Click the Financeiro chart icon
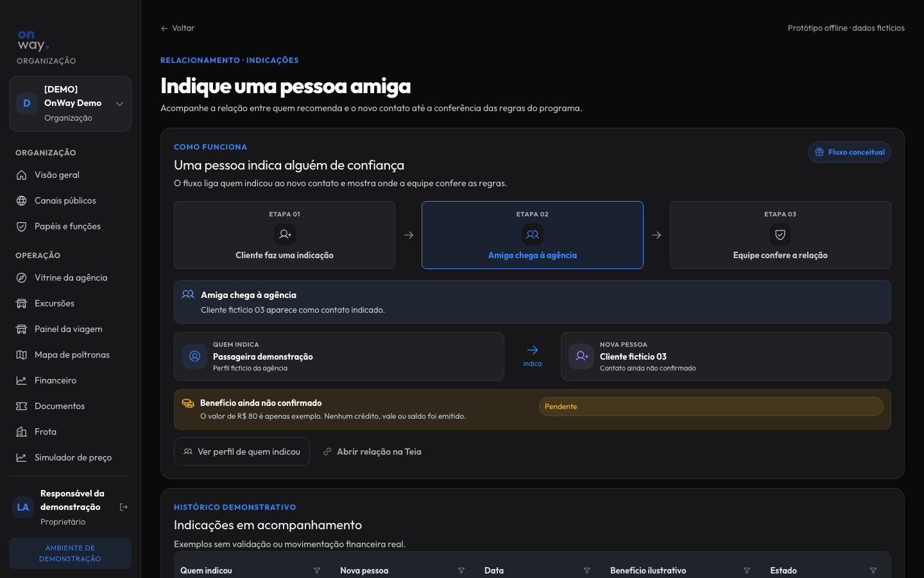This screenshot has height=578, width=924. [x=21, y=380]
